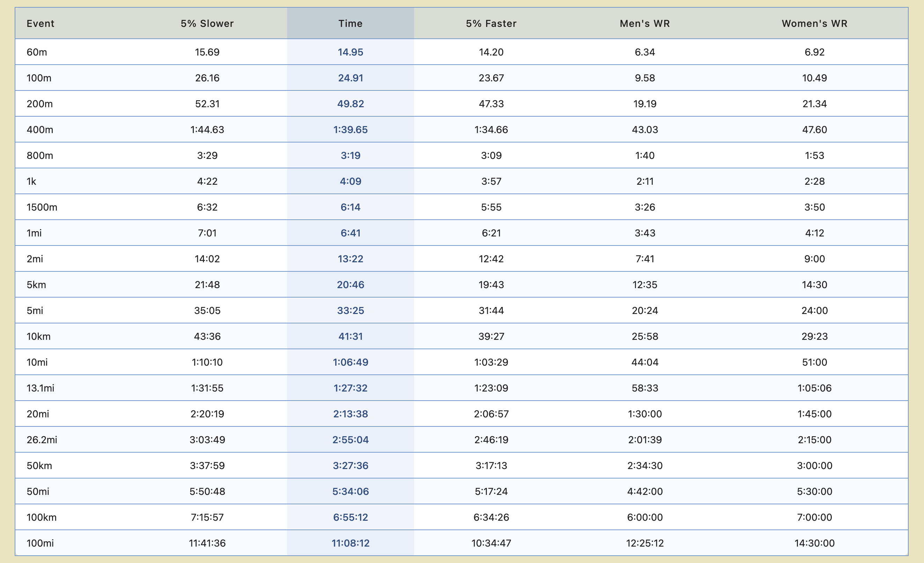Click the Men's WR column header
This screenshot has height=563, width=924.
tap(645, 23)
